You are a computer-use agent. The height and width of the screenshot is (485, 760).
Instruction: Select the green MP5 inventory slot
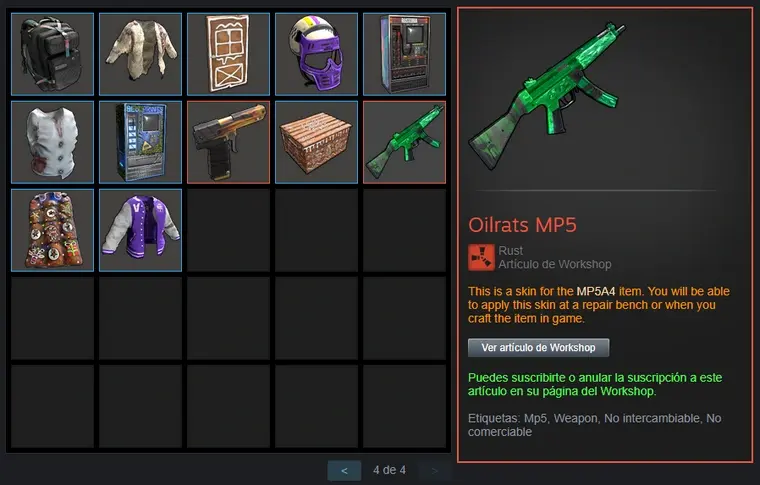[x=404, y=142]
